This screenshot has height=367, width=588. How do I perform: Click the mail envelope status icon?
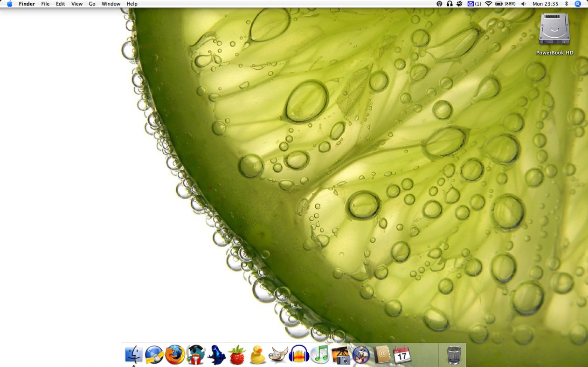(471, 4)
